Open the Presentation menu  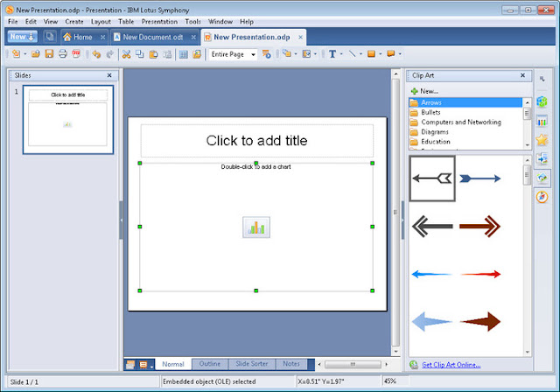[x=159, y=21]
